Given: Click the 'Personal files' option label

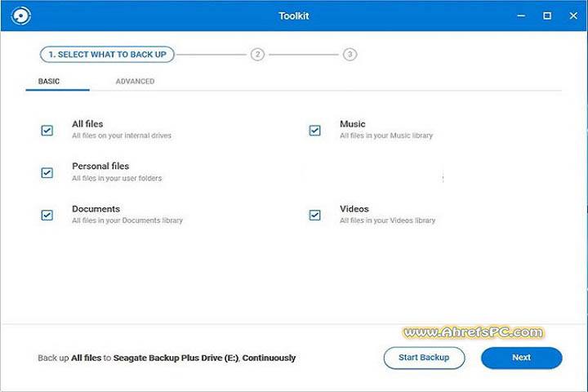Looking at the screenshot, I should [100, 166].
